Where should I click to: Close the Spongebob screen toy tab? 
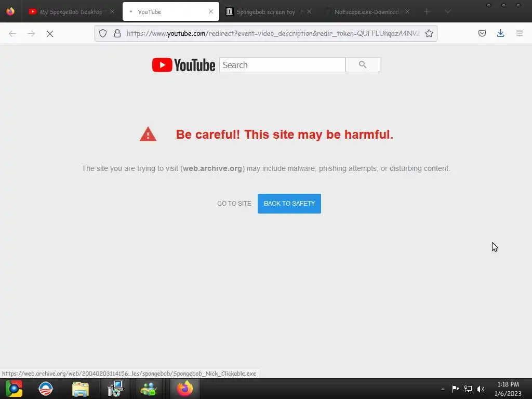click(309, 11)
